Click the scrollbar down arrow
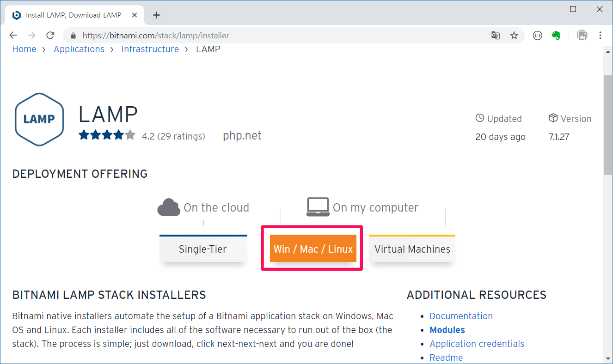This screenshot has width=613, height=364. pyautogui.click(x=608, y=359)
